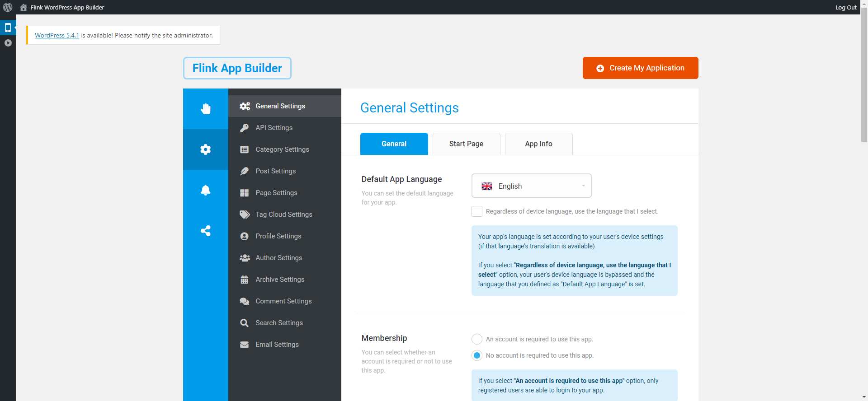Go to Search Settings
Viewport: 868px width, 401px height.
click(x=285, y=323)
